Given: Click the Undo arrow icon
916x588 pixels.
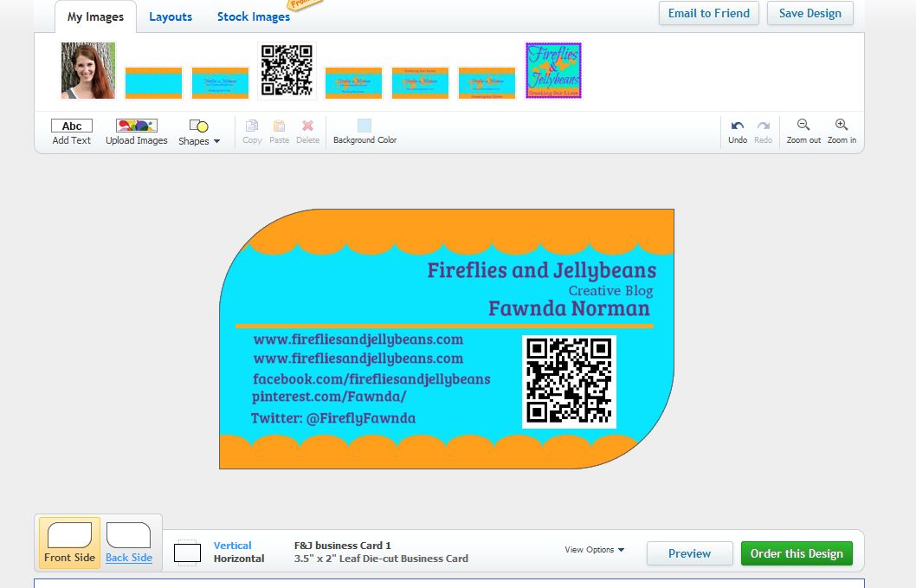Looking at the screenshot, I should (738, 126).
